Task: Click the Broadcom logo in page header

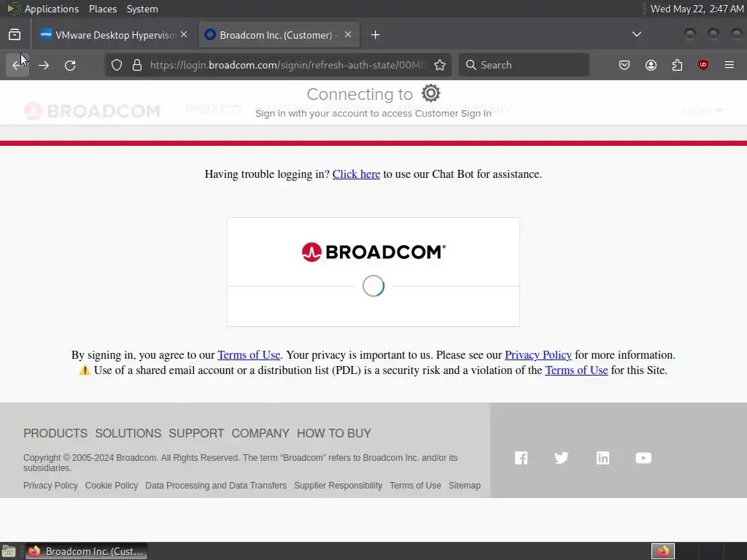Action: point(92,111)
